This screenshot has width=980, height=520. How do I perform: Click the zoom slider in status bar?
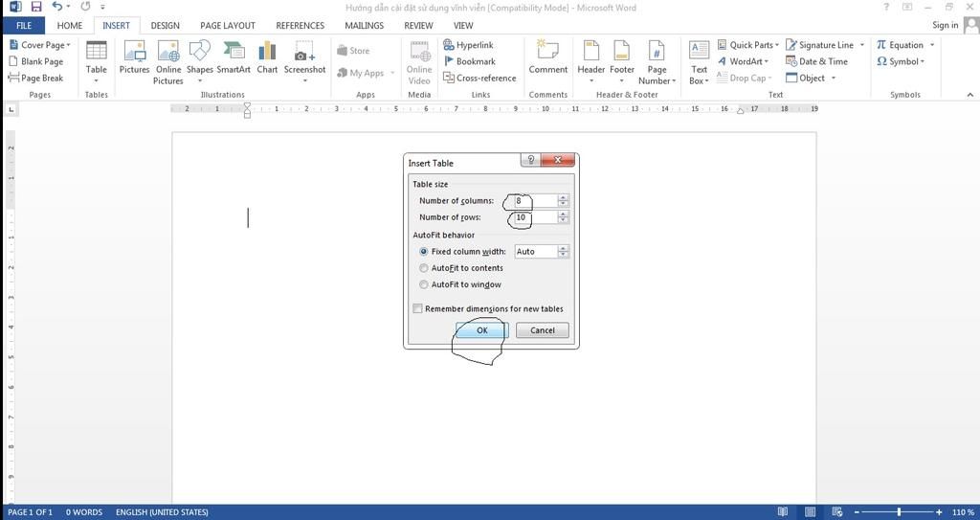(898, 512)
